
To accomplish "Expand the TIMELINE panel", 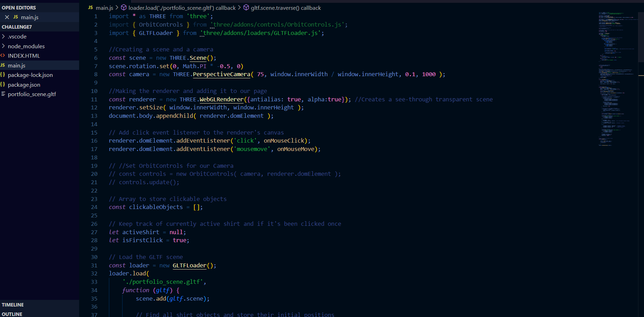I will click(13, 305).
